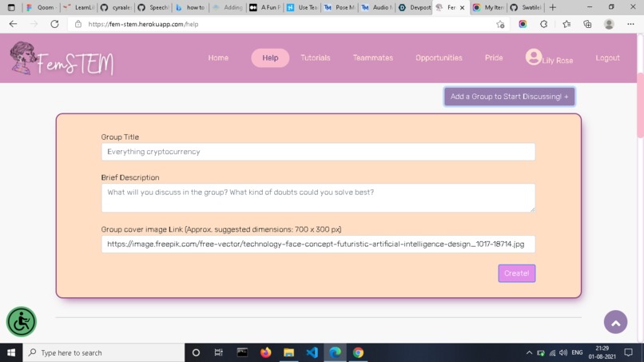The height and width of the screenshot is (362, 644).
Task: Switch to the Pose M tab
Action: (x=340, y=7)
